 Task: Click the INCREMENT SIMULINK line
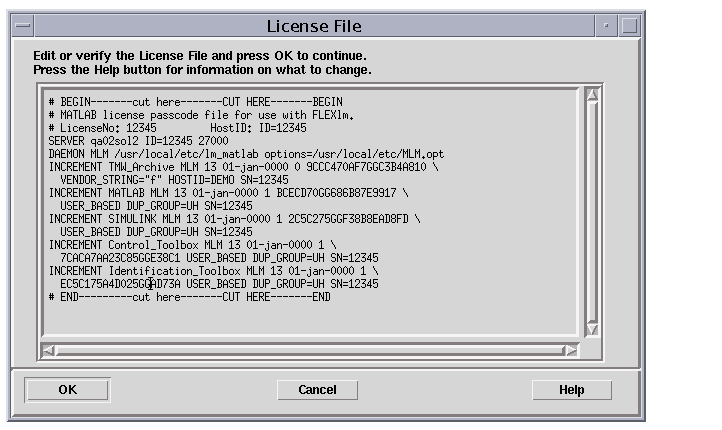click(234, 219)
